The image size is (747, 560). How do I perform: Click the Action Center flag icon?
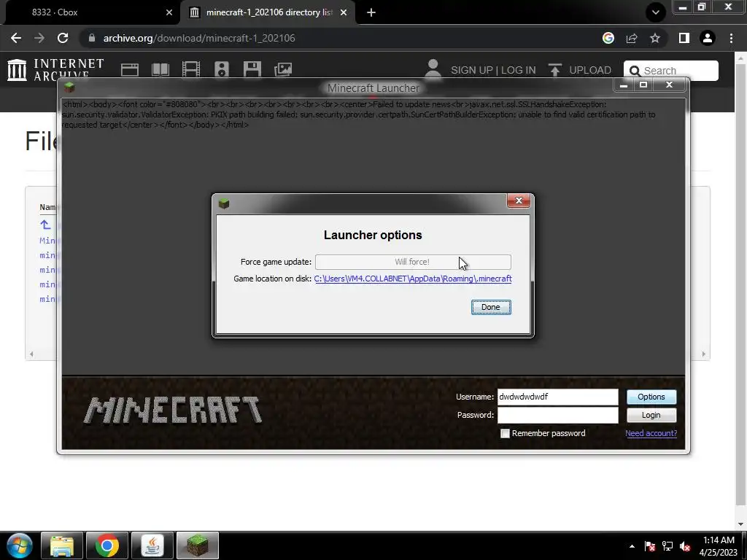649,546
